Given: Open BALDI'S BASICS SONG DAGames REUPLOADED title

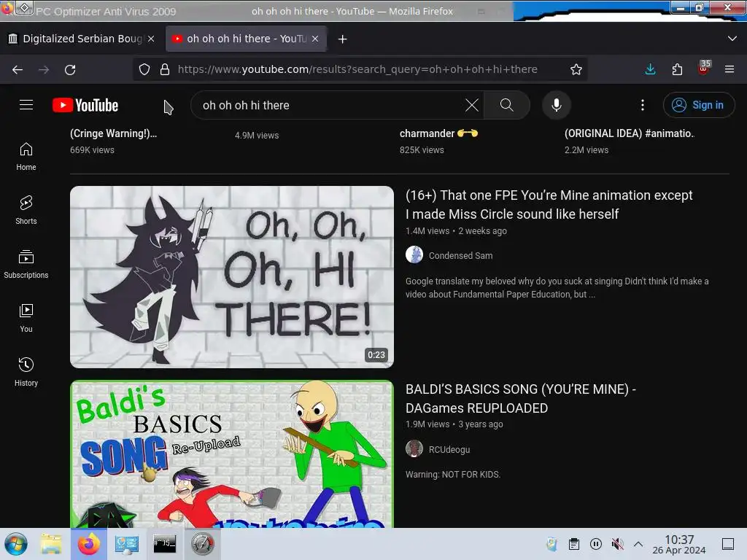Looking at the screenshot, I should (x=521, y=399).
